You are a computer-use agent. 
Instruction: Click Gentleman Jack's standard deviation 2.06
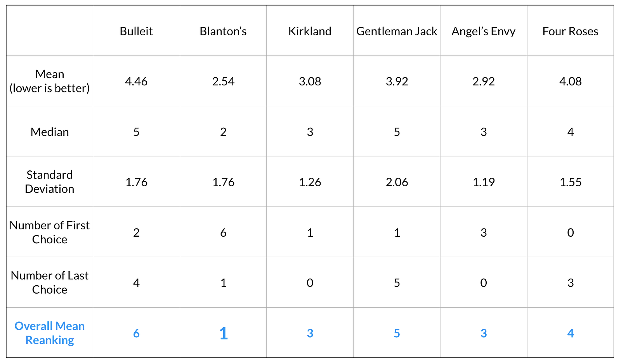(397, 182)
